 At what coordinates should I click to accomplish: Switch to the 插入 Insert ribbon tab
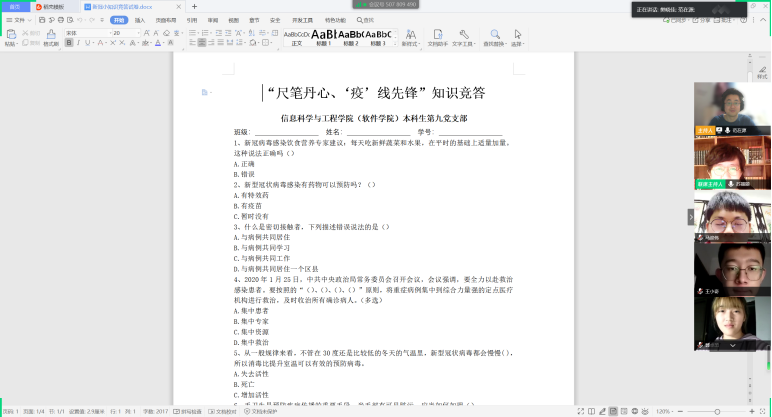[140, 19]
